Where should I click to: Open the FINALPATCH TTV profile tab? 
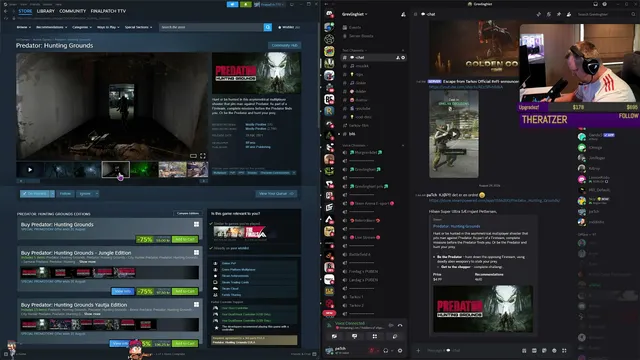click(108, 11)
